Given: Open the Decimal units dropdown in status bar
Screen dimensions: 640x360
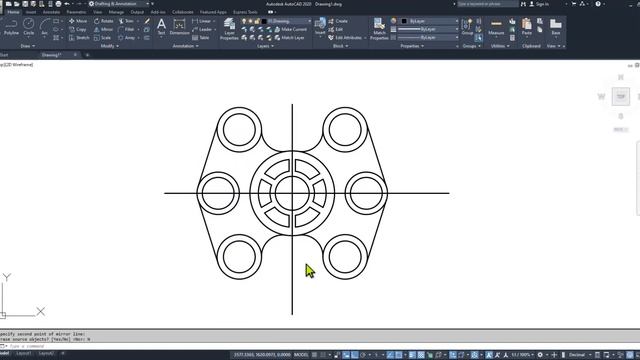Looking at the screenshot, I should (579, 355).
